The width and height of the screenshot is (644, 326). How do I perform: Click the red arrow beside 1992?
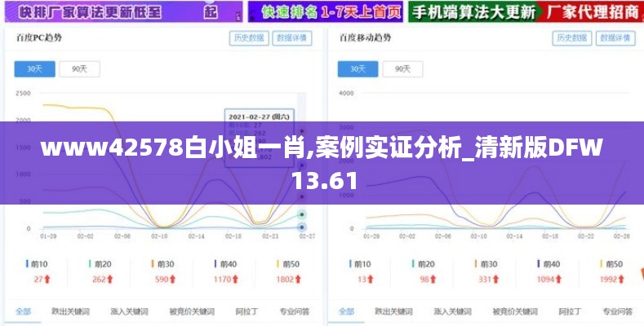[x=621, y=280]
